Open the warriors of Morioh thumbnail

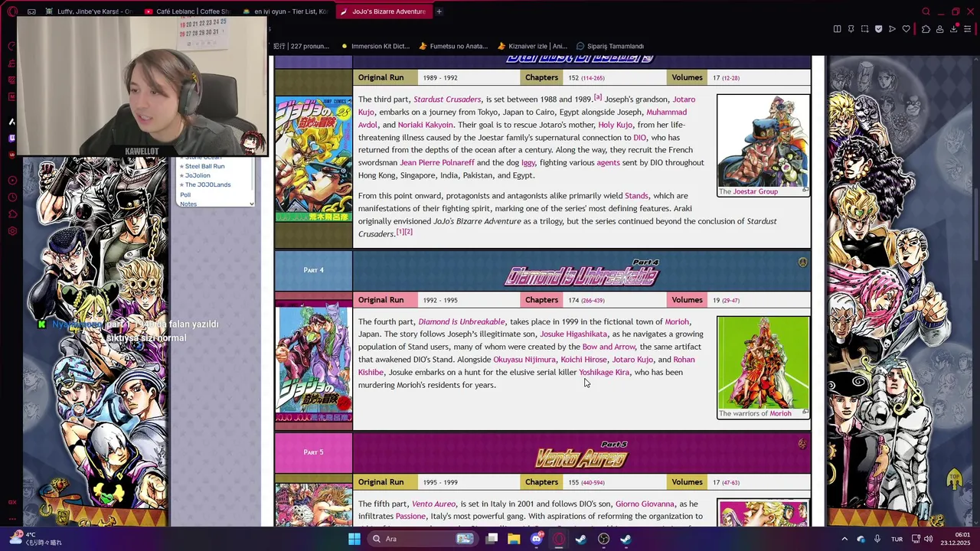(x=763, y=363)
